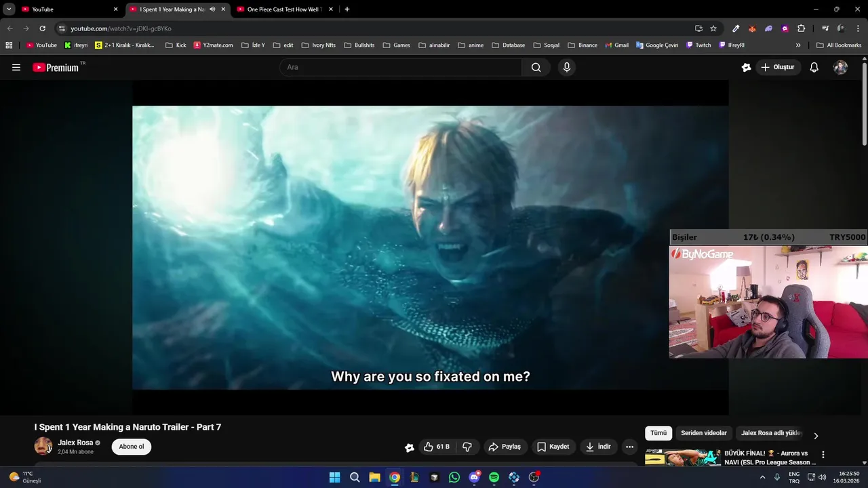The height and width of the screenshot is (488, 868).
Task: Click the Kaydet save button
Action: tap(553, 447)
